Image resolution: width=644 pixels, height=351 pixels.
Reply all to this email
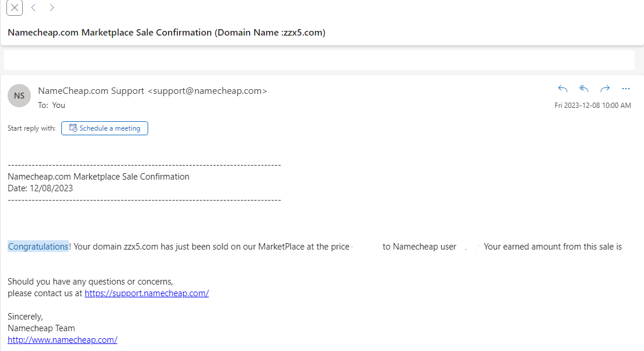583,89
